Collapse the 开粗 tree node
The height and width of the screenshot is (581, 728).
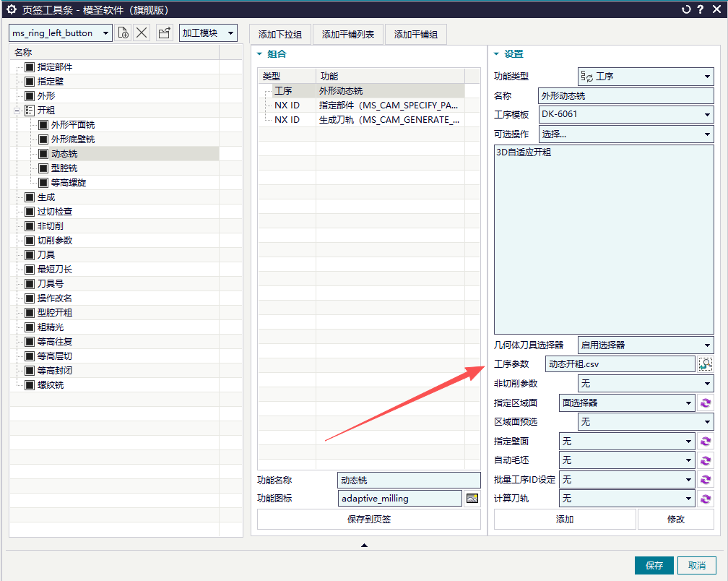coord(17,111)
